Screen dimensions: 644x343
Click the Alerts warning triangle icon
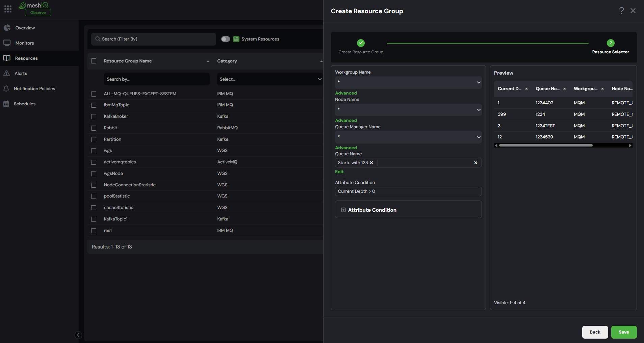point(6,73)
